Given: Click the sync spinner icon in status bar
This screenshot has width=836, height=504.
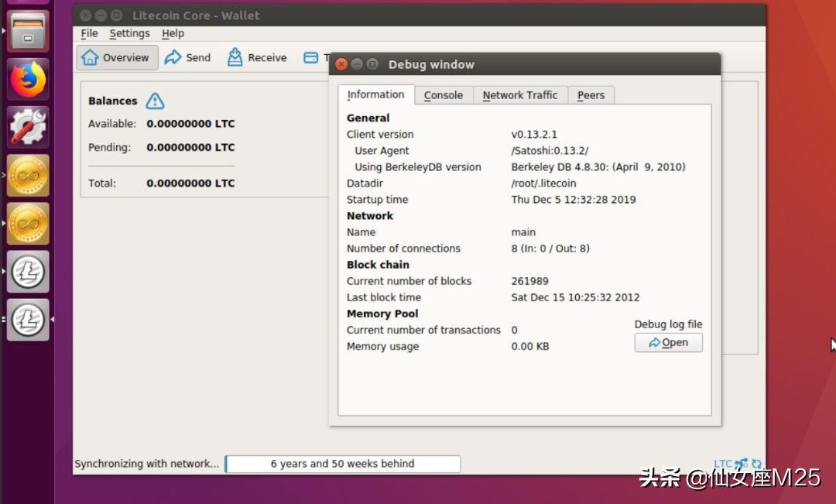Looking at the screenshot, I should tap(756, 464).
